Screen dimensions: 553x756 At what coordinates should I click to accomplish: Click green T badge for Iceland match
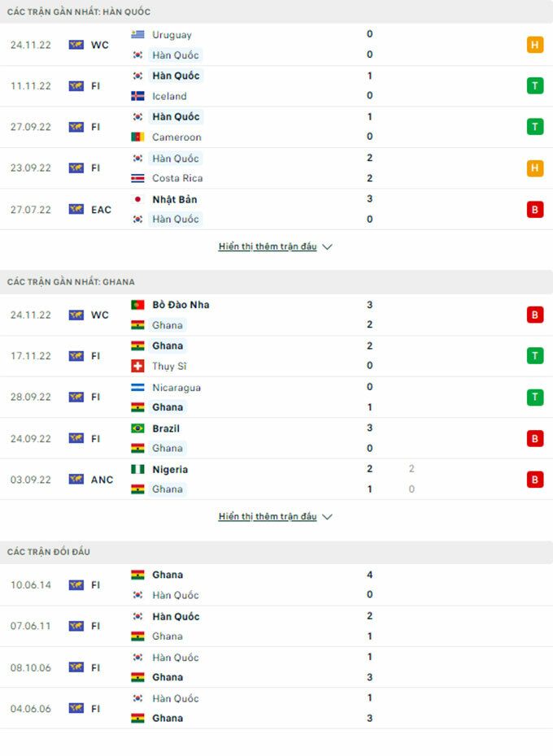pyautogui.click(x=534, y=85)
